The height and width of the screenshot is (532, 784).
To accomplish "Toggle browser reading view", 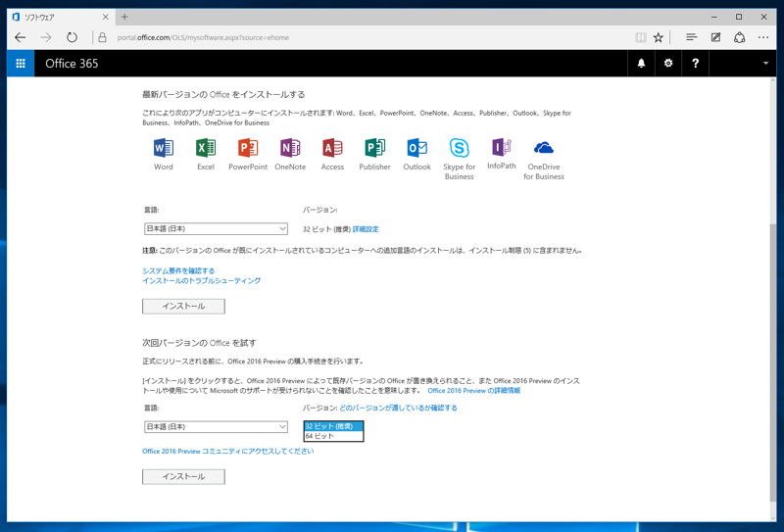I will point(641,37).
